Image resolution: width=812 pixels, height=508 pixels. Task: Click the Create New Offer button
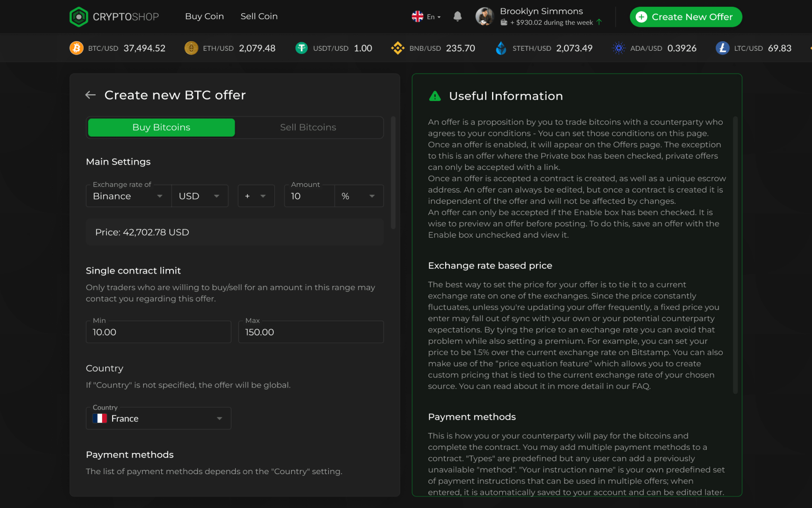(x=686, y=17)
